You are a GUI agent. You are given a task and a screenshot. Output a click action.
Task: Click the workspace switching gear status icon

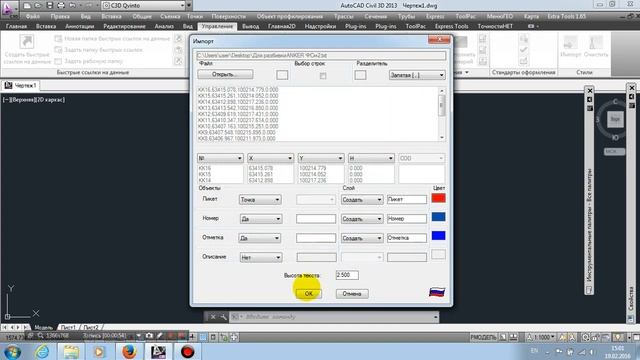(x=586, y=337)
